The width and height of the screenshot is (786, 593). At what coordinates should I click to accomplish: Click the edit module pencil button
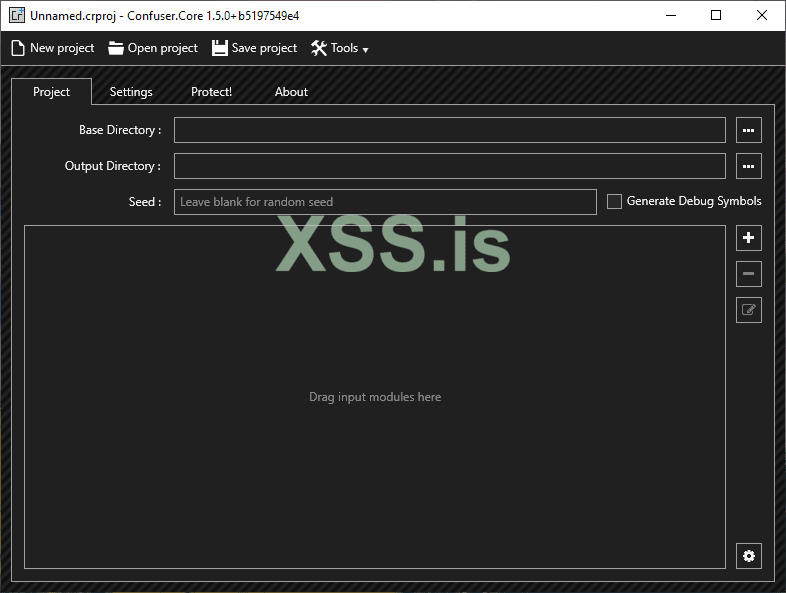(x=748, y=310)
